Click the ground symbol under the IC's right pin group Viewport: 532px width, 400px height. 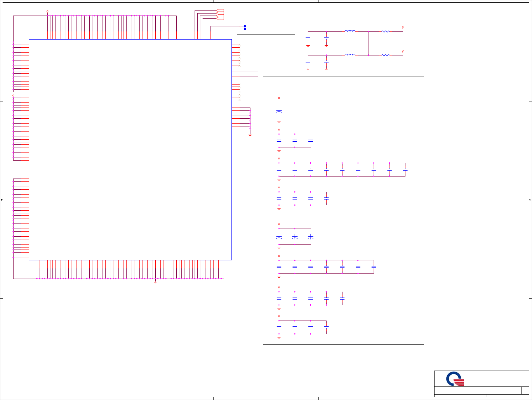click(x=250, y=135)
